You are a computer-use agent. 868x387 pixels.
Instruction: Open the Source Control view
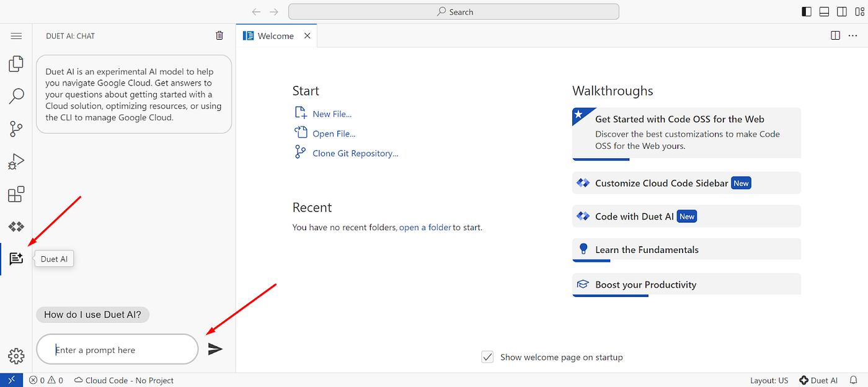click(16, 129)
